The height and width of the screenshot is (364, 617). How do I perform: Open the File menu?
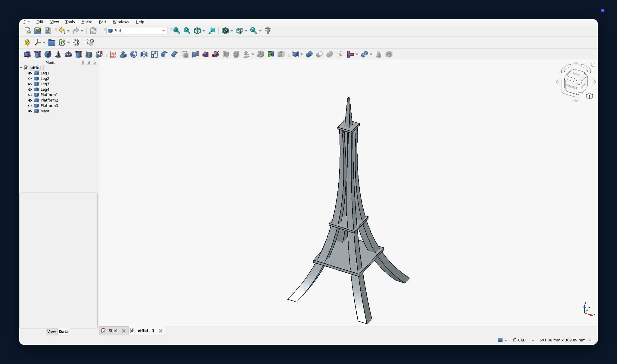pos(27,22)
